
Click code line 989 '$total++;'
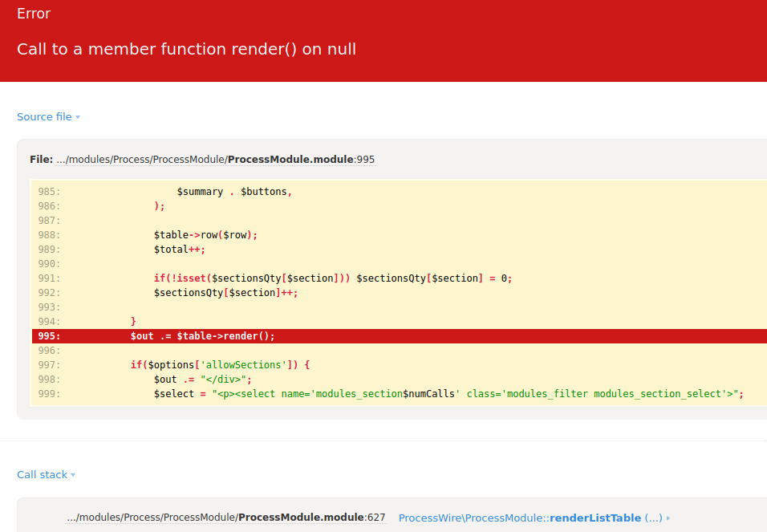click(x=179, y=250)
